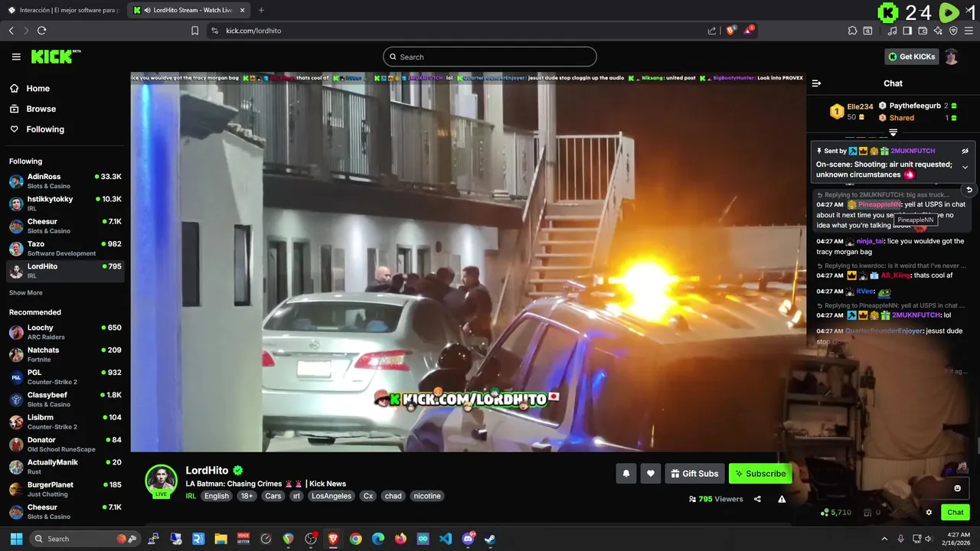Image resolution: width=980 pixels, height=551 pixels.
Task: Close the LordHito Stream tab
Action: point(243,10)
